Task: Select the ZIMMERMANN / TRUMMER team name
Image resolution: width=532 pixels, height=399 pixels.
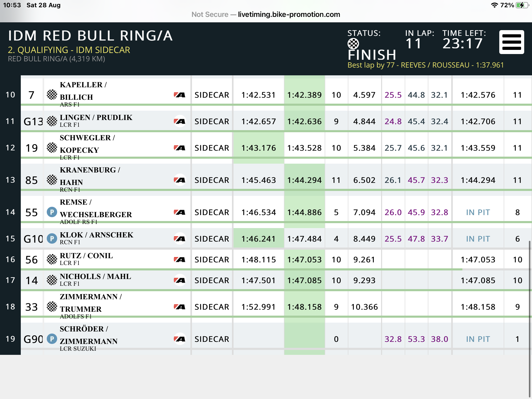Action: [x=91, y=303]
